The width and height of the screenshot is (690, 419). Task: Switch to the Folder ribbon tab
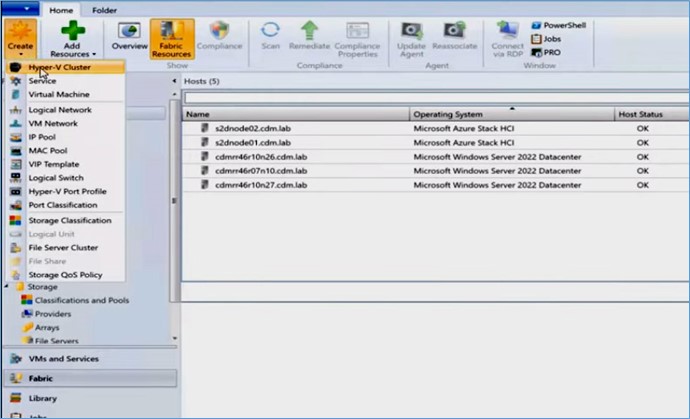click(104, 10)
